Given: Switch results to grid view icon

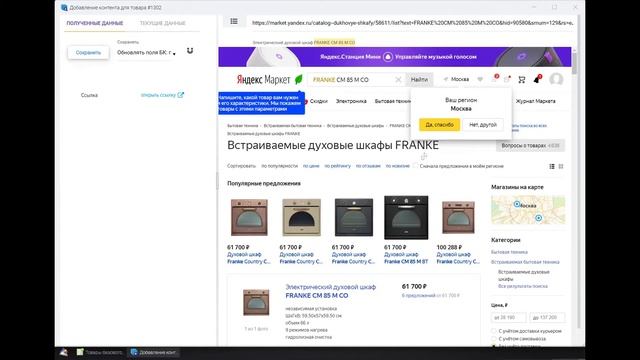Looking at the screenshot, I should point(561,166).
